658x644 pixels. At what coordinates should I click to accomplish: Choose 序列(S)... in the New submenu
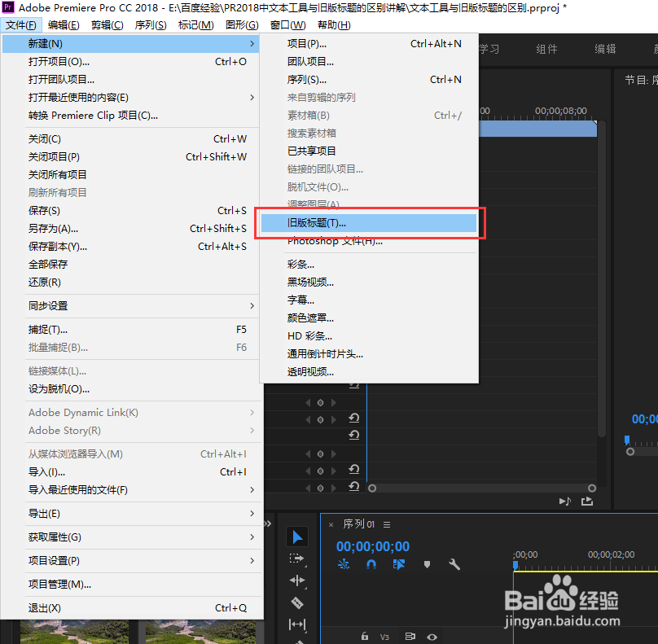pyautogui.click(x=368, y=80)
